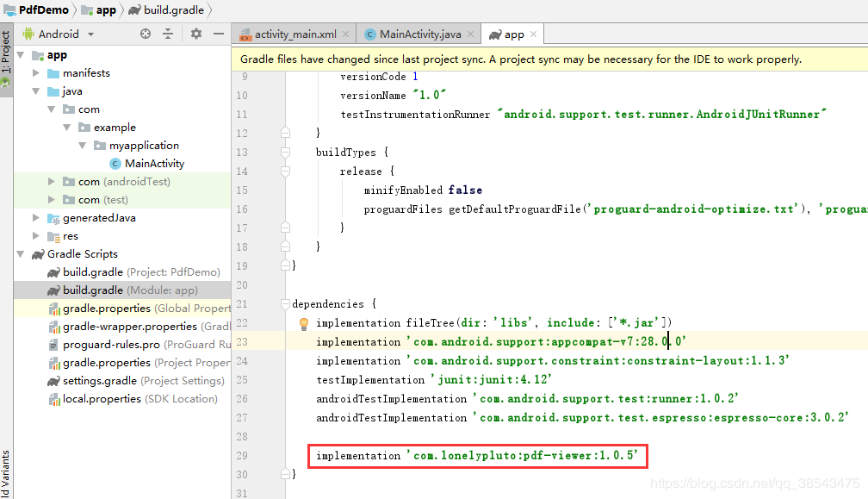This screenshot has height=499, width=868.
Task: Collapse the myapplication package
Action: (83, 145)
